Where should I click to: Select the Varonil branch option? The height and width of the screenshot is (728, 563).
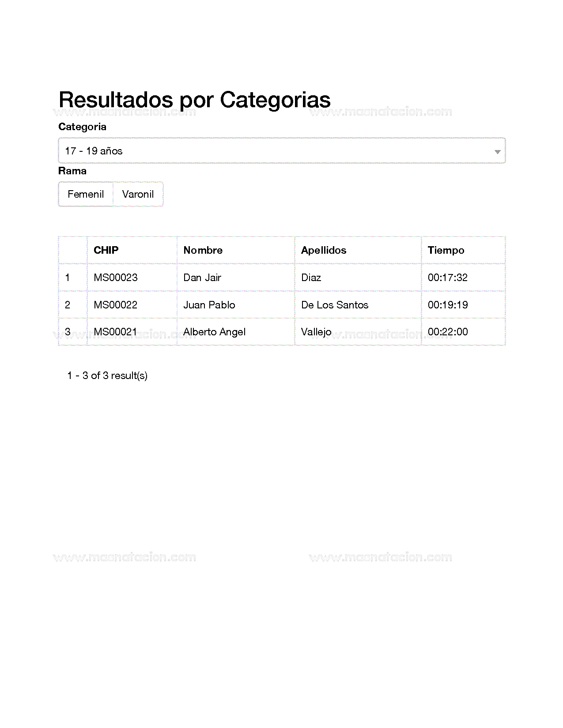pyautogui.click(x=138, y=194)
